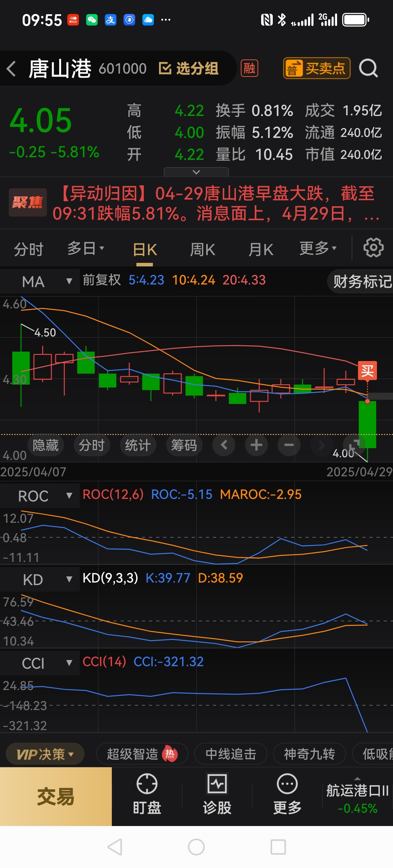The width and height of the screenshot is (393, 868).
Task: Open the search magnifier icon
Action: (x=368, y=68)
